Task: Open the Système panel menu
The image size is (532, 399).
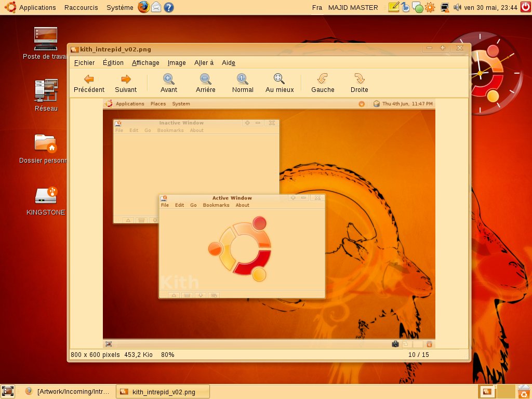Action: pos(120,7)
